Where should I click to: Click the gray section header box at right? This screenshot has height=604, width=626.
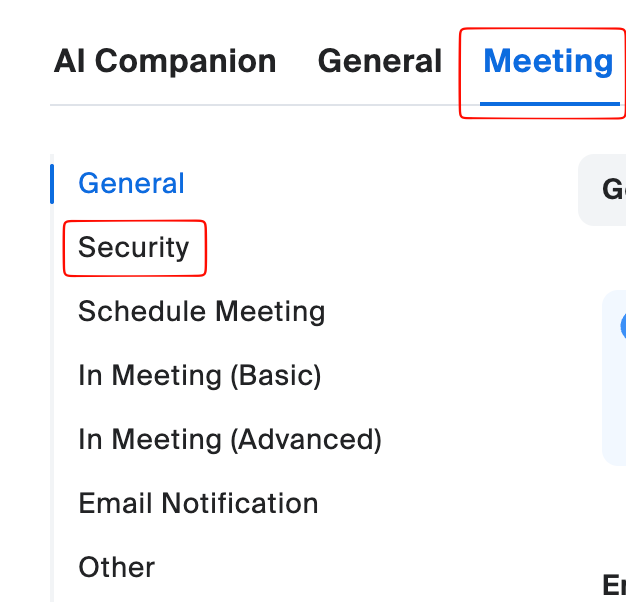603,190
